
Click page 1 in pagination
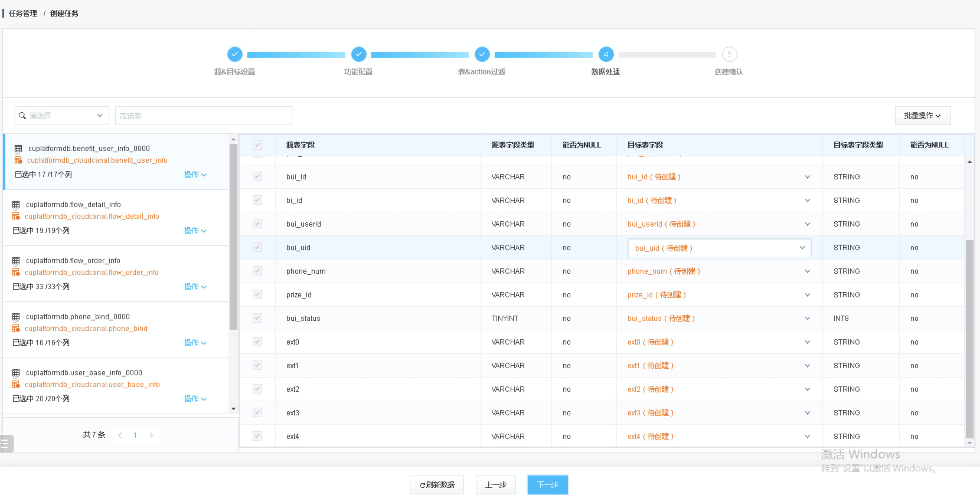tap(135, 435)
